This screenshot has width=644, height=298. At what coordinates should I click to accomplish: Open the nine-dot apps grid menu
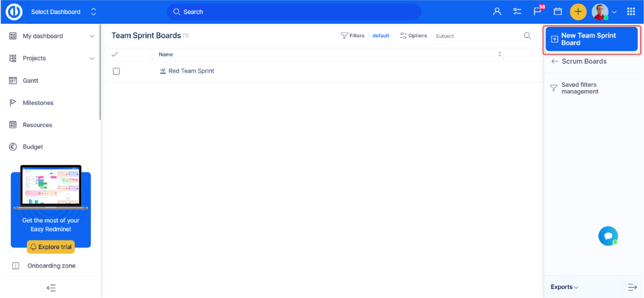631,12
